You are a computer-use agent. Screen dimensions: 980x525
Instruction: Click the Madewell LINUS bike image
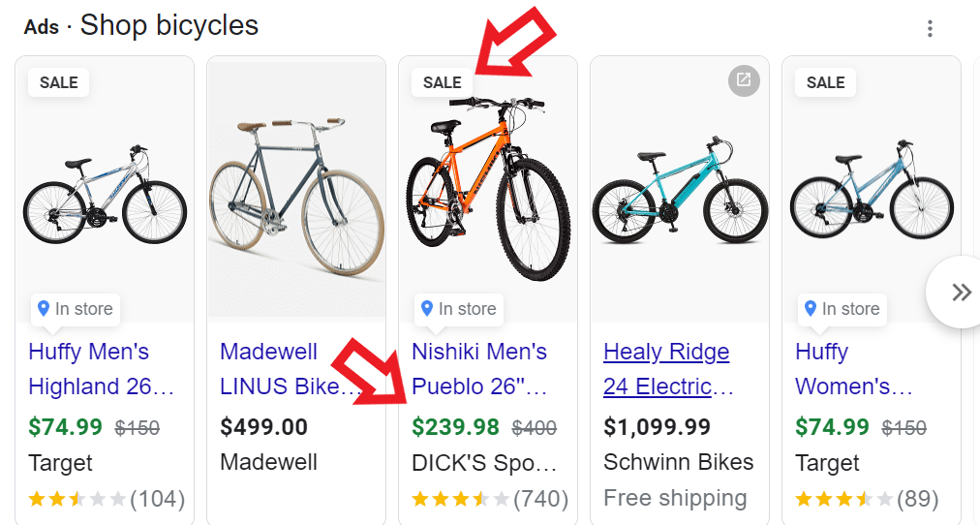click(297, 189)
